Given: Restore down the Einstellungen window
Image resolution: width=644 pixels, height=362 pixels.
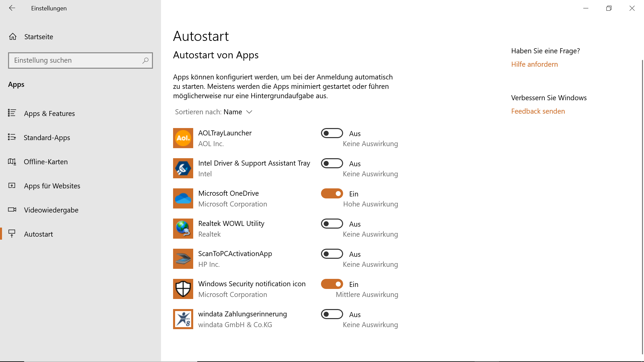Looking at the screenshot, I should 609,8.
